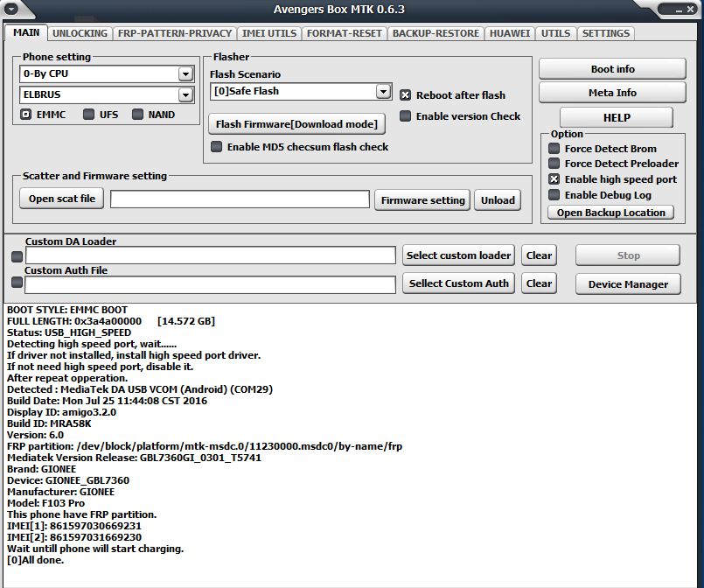Click Select custom loader button
The height and width of the screenshot is (588, 704).
click(458, 255)
